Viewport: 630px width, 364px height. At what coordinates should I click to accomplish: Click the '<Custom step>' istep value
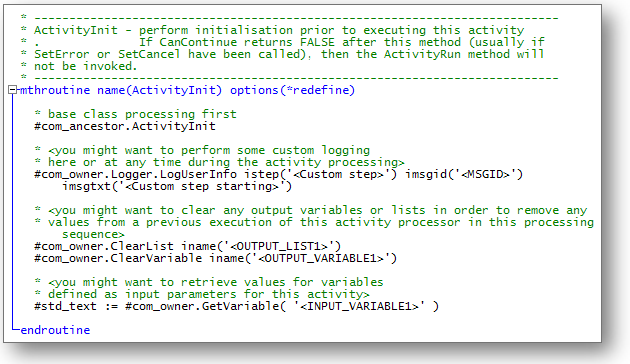338,174
